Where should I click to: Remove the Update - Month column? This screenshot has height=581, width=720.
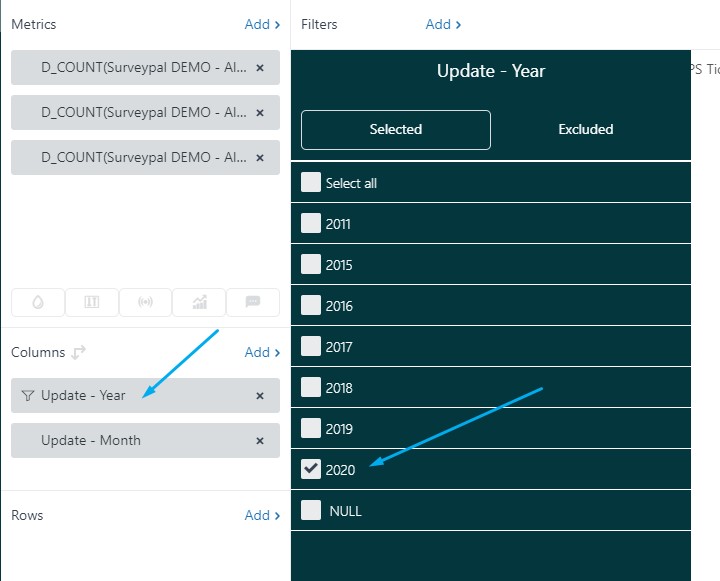pos(260,441)
